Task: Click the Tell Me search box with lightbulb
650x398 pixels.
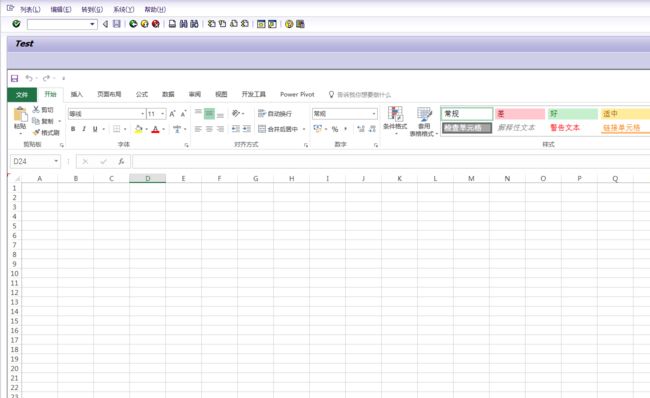Action: (359, 95)
